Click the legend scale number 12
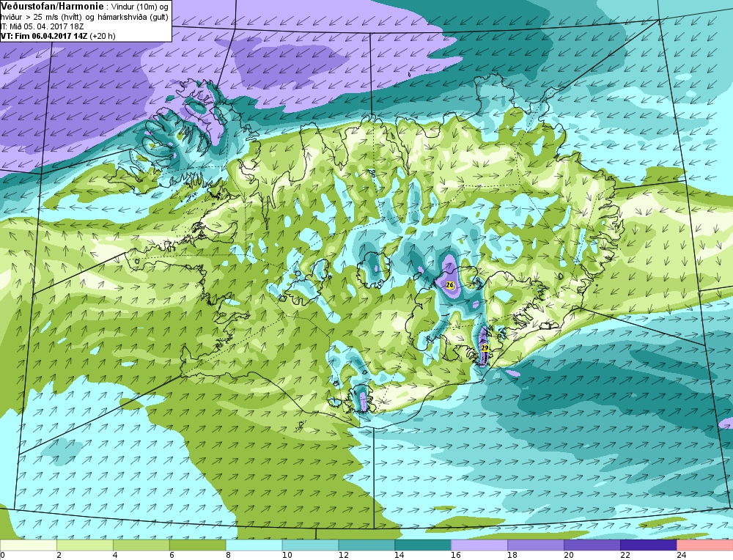The height and width of the screenshot is (560, 733). (x=344, y=556)
